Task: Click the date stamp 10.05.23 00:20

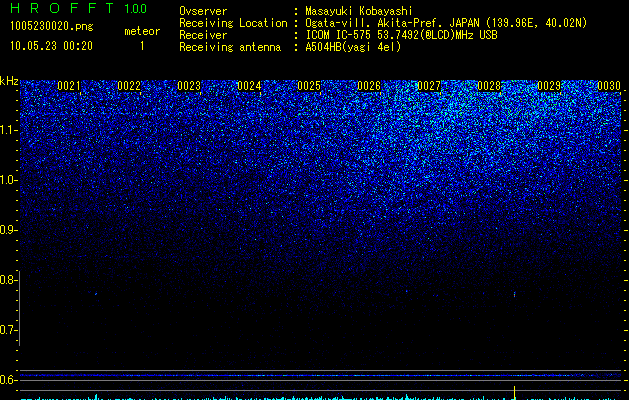Action: click(x=51, y=46)
